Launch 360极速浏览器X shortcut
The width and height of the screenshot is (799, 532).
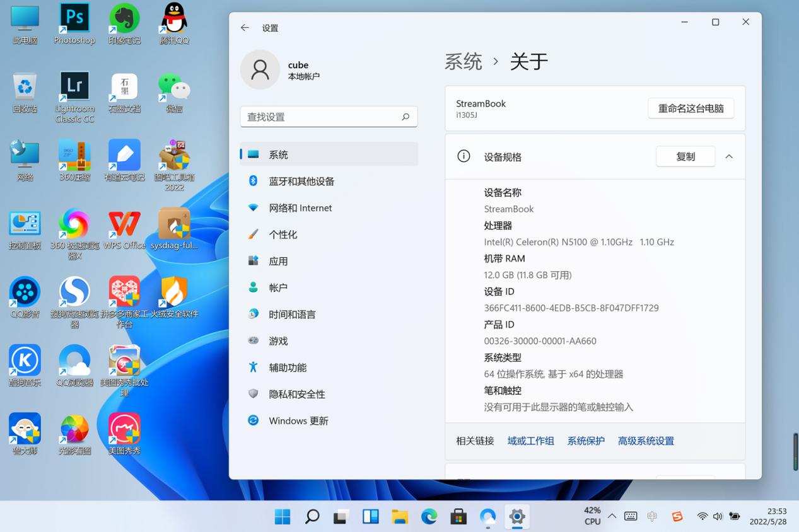click(x=74, y=234)
